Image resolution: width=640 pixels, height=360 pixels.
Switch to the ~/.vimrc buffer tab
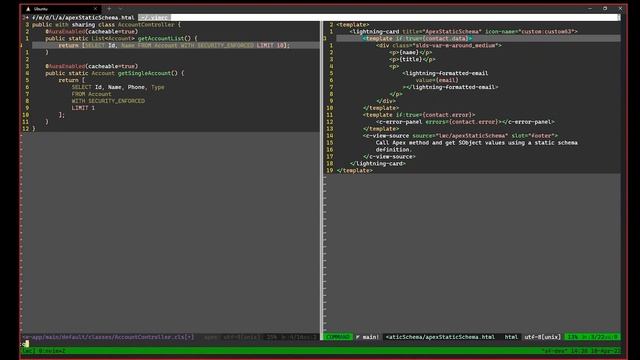click(x=154, y=18)
